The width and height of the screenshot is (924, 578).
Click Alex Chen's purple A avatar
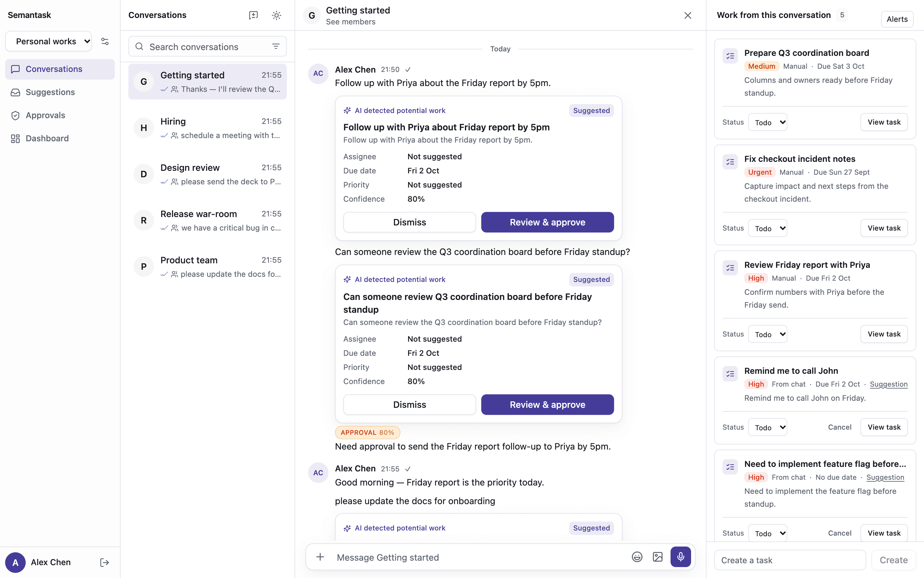15,562
